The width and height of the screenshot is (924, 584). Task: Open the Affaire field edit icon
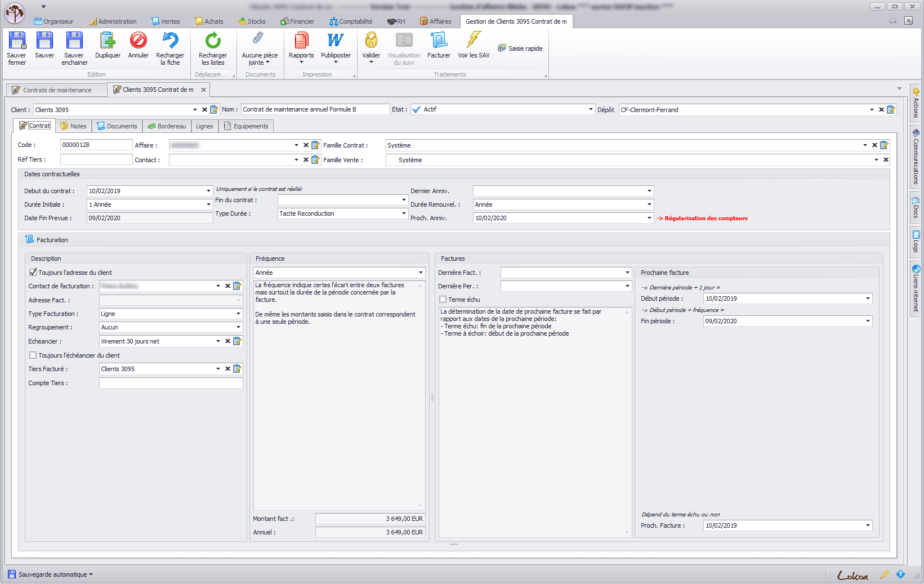315,145
